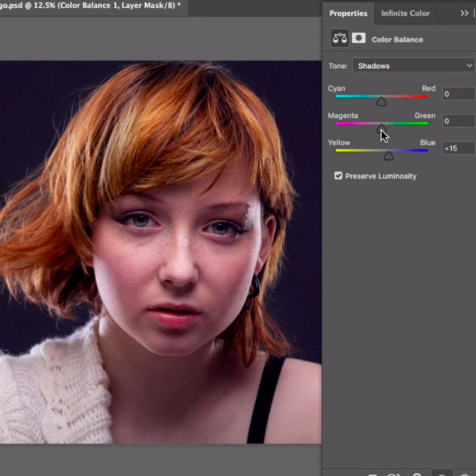Reset adjustment to defaults icon
This screenshot has width=476, height=476.
[417, 474]
